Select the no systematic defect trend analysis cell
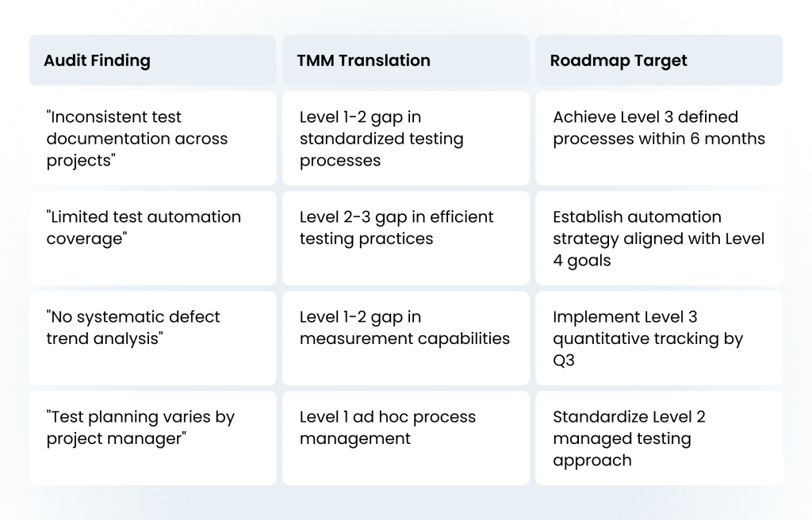This screenshot has height=520, width=812. [153, 338]
